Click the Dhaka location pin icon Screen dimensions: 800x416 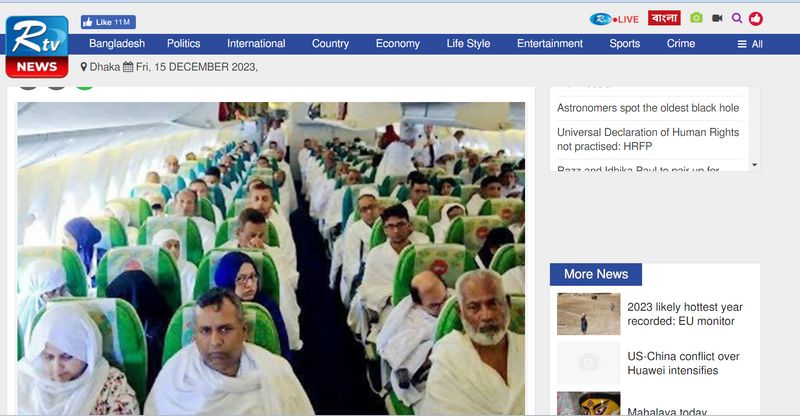pos(84,67)
